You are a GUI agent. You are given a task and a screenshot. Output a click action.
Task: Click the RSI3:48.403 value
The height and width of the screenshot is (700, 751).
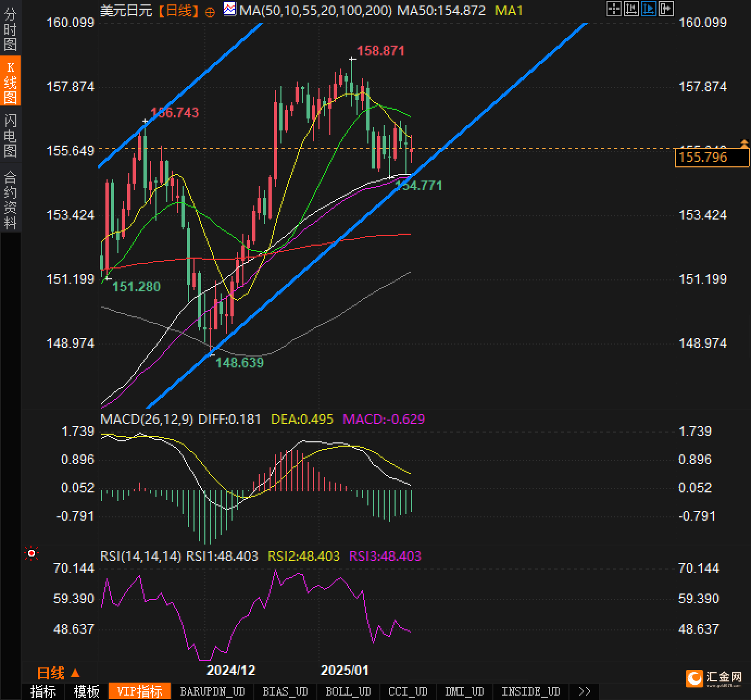click(385, 556)
